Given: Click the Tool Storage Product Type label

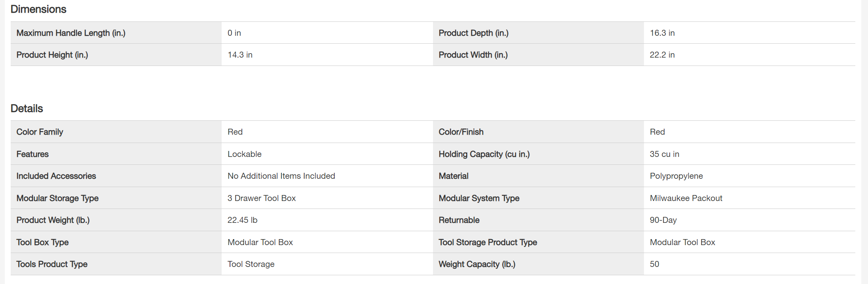Looking at the screenshot, I should tap(488, 242).
